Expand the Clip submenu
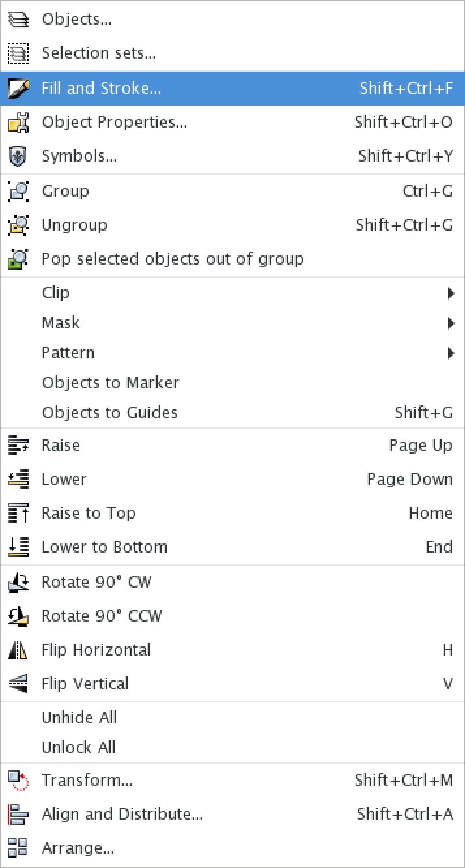Screen dimensions: 465x868 tap(55, 293)
